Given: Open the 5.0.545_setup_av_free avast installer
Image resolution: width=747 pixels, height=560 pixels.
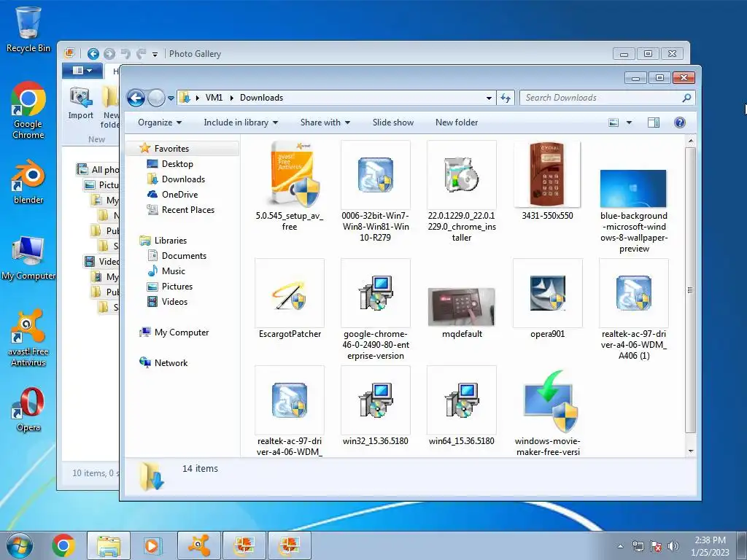Looking at the screenshot, I should pos(289,186).
